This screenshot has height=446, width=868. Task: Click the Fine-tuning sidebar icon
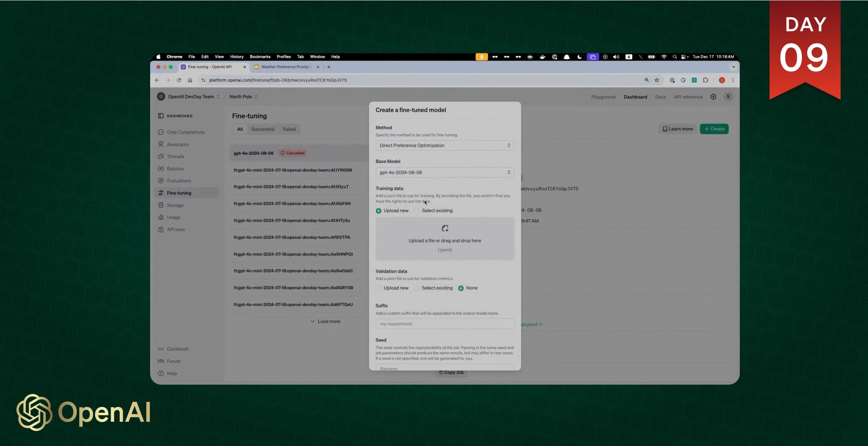click(x=161, y=193)
